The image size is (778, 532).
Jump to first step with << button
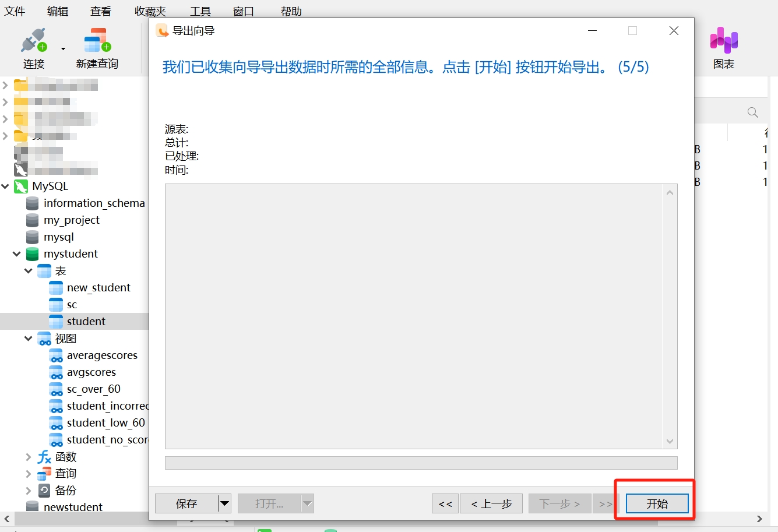(x=445, y=503)
